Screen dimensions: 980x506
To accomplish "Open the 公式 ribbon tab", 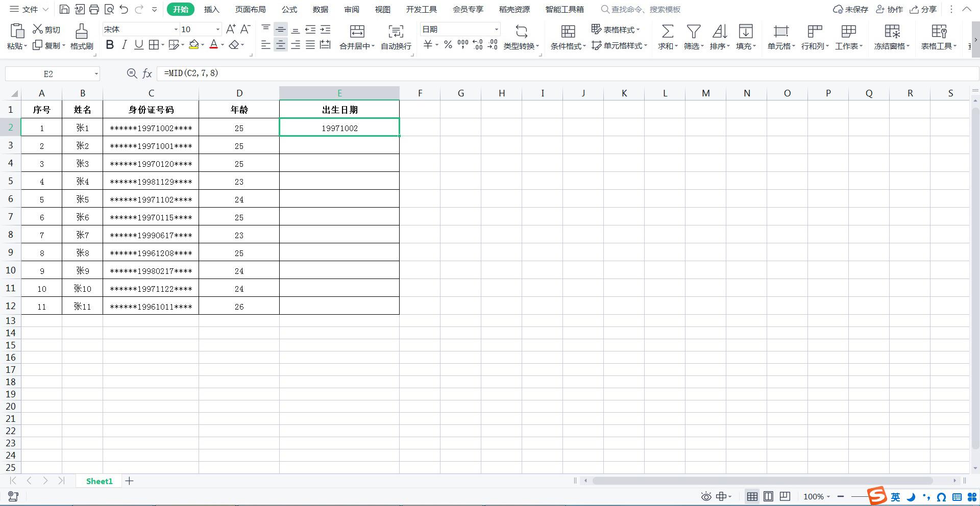I will (x=289, y=9).
